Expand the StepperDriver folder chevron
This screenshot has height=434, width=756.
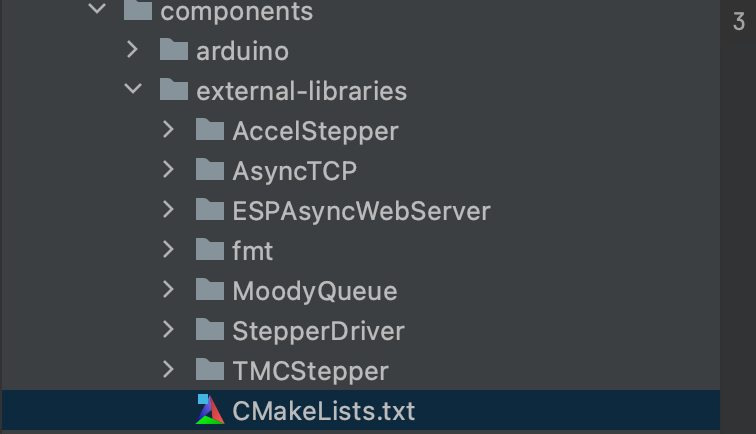point(168,329)
